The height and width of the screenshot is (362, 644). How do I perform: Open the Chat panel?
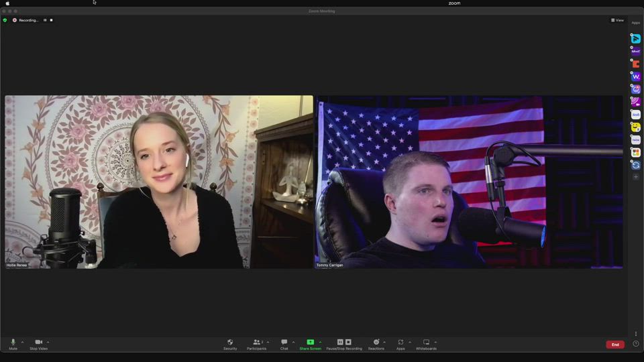point(284,344)
